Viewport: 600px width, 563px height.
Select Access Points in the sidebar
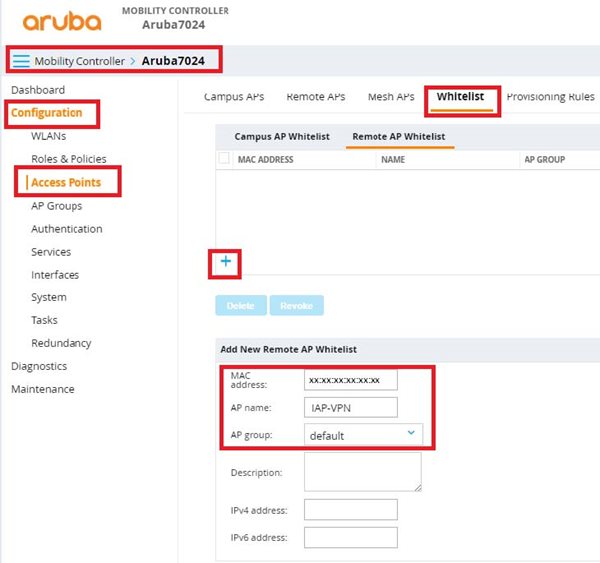pyautogui.click(x=66, y=183)
